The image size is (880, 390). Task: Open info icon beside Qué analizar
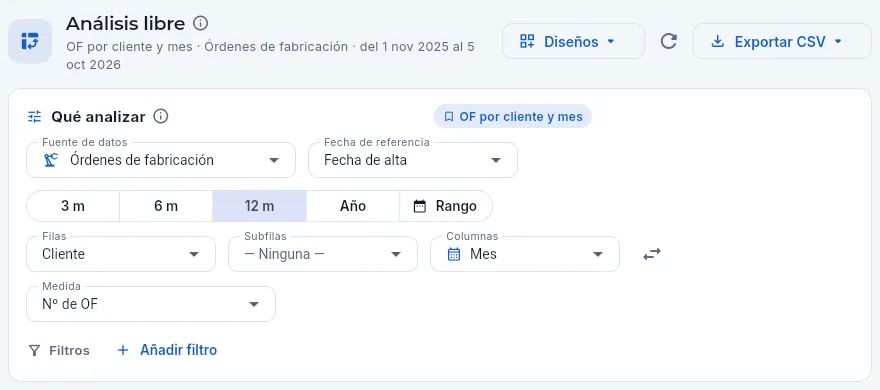(x=161, y=116)
